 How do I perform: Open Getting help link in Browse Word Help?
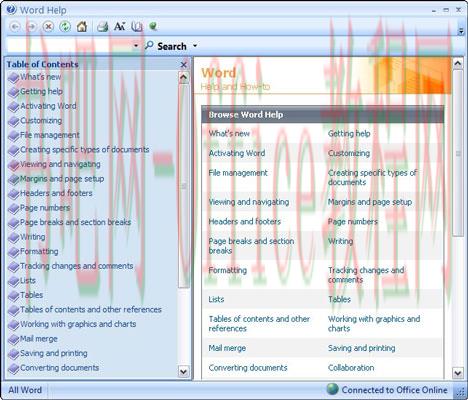(x=349, y=134)
